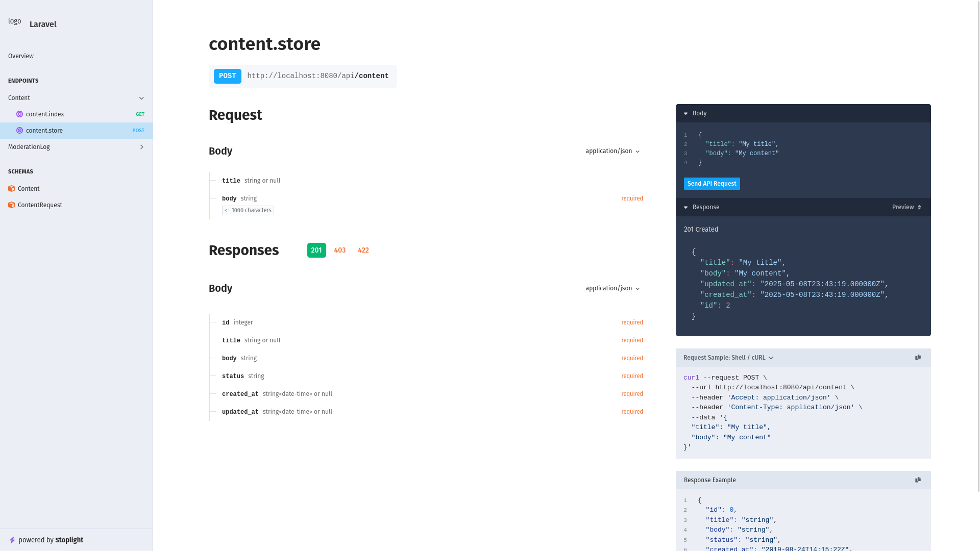Click the Stoplight lightning bolt icon
The image size is (980, 551).
(12, 540)
